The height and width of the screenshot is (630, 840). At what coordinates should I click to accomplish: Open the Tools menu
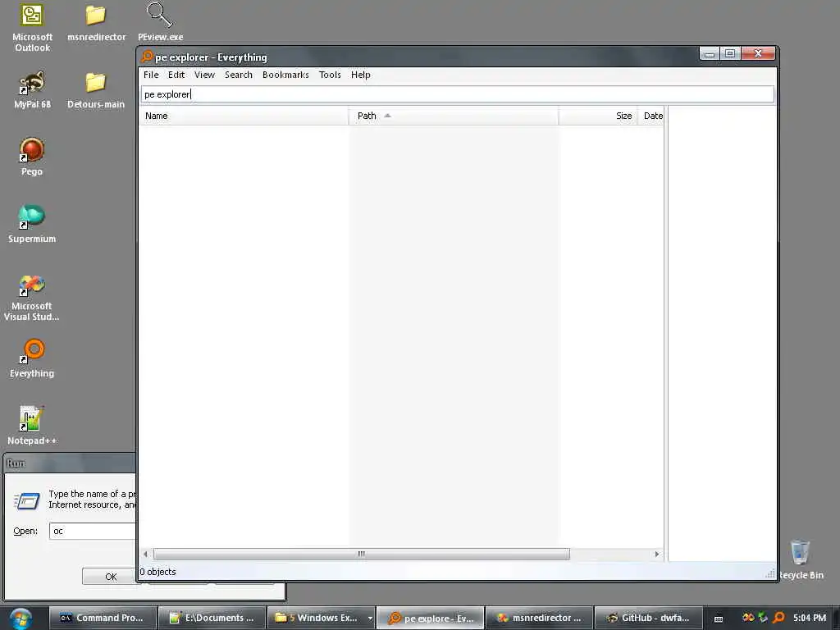(330, 75)
